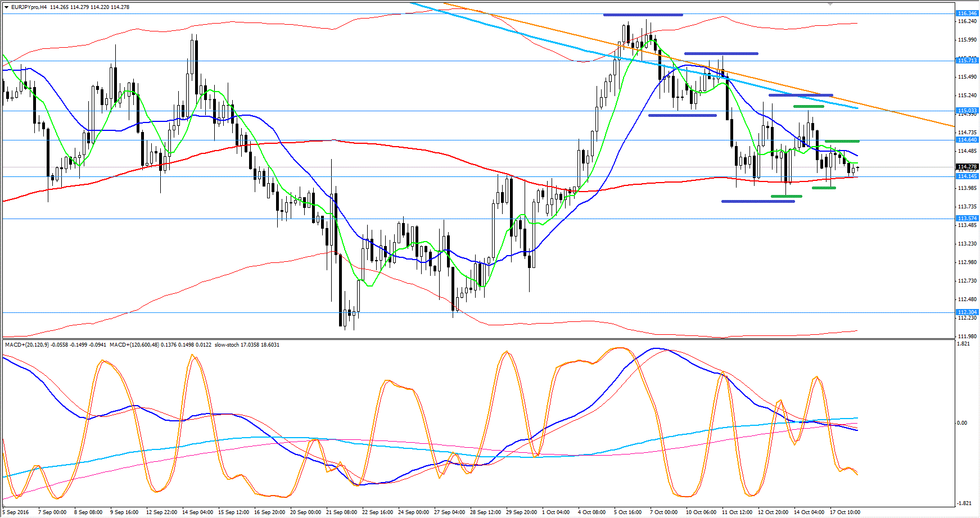The width and height of the screenshot is (980, 518).
Task: Click the 112.980 price scale value
Action: [x=967, y=262]
